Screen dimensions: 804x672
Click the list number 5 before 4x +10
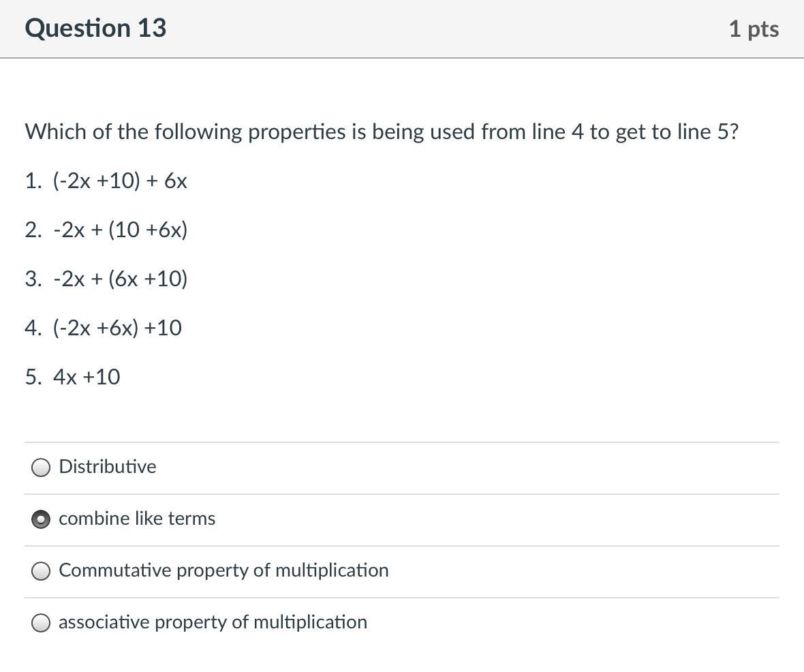click(33, 378)
